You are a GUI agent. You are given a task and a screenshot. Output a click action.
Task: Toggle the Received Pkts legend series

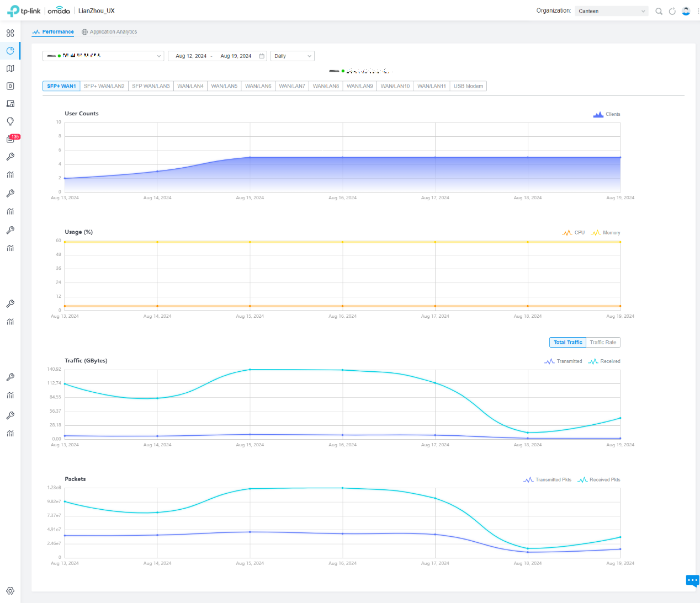599,480
